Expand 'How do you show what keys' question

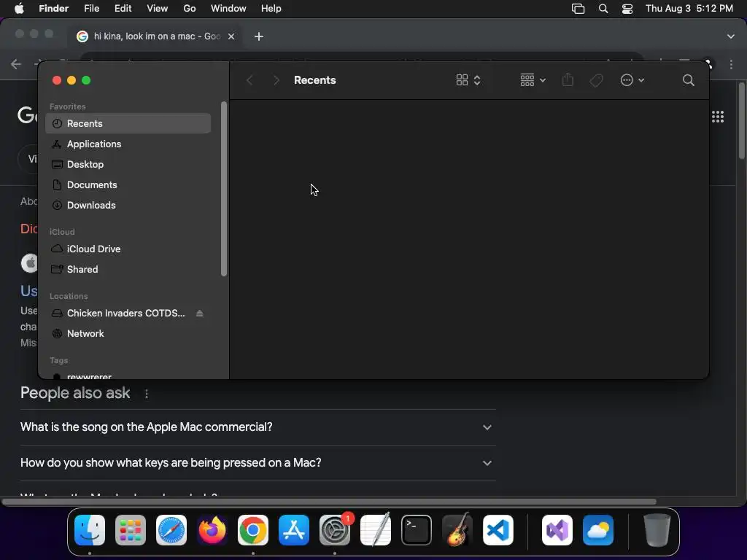click(258, 463)
